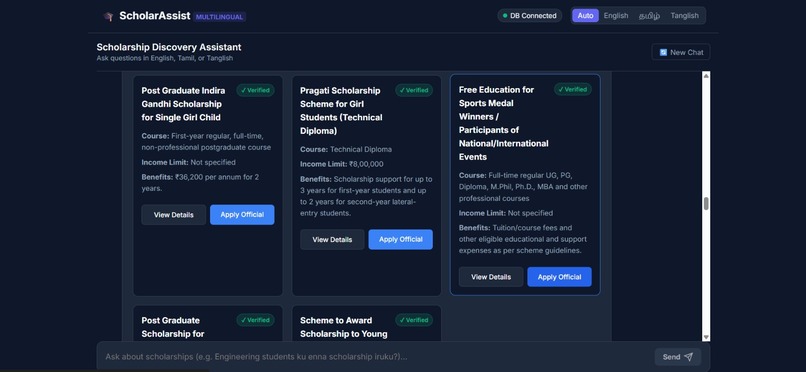Click 'Post Graduate Indira Gandhi Scholarship' title

point(184,104)
